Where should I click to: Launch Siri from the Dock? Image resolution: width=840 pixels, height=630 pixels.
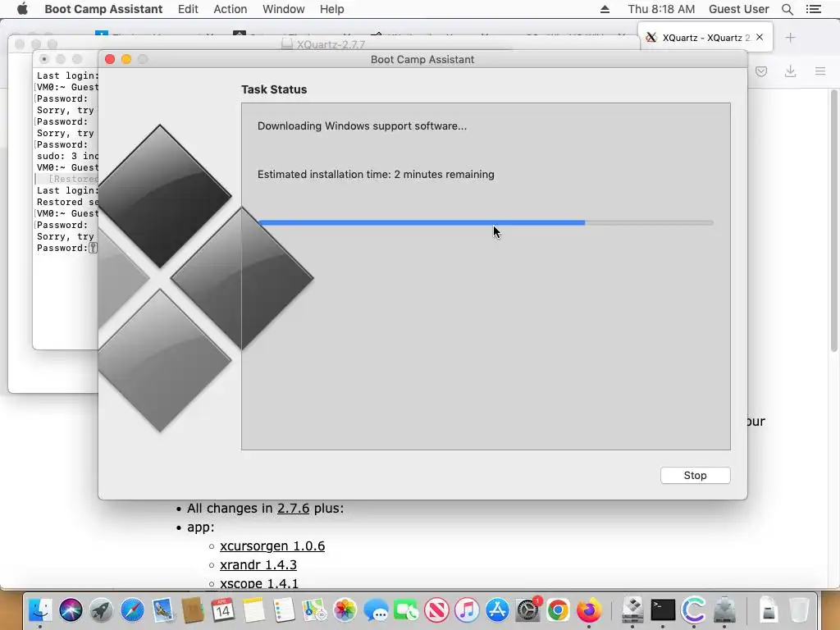[x=71, y=610]
